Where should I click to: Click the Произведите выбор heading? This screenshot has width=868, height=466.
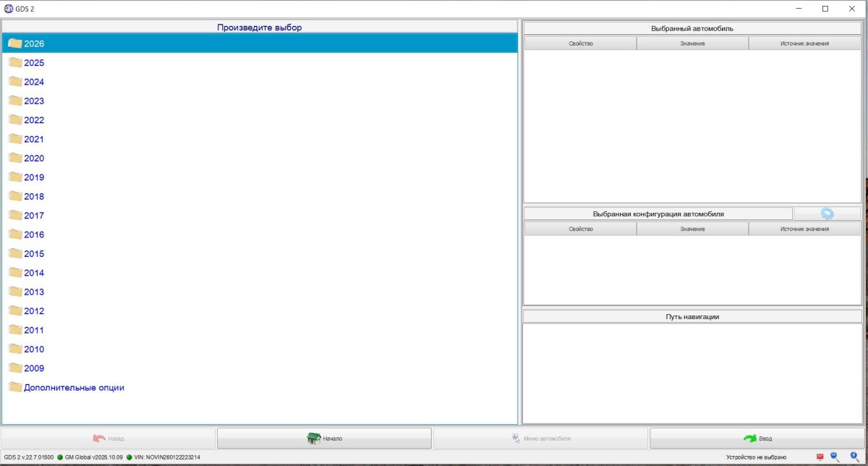[x=260, y=27]
